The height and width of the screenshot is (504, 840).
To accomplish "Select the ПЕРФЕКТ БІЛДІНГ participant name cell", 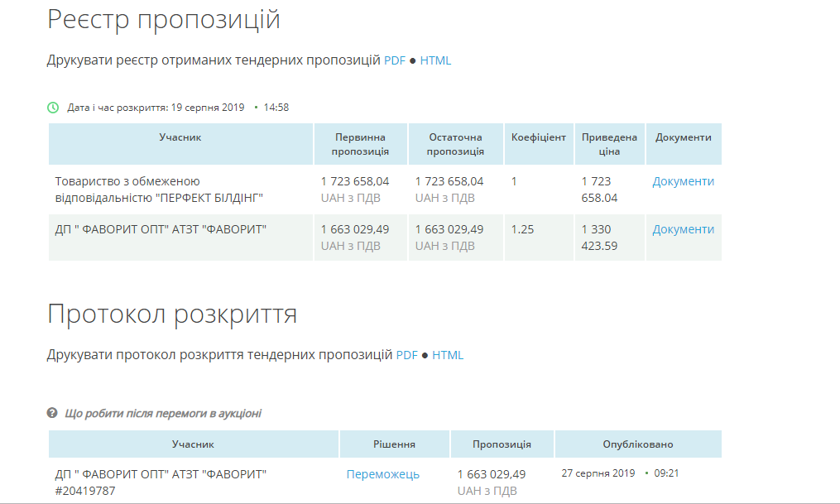I will (x=158, y=189).
